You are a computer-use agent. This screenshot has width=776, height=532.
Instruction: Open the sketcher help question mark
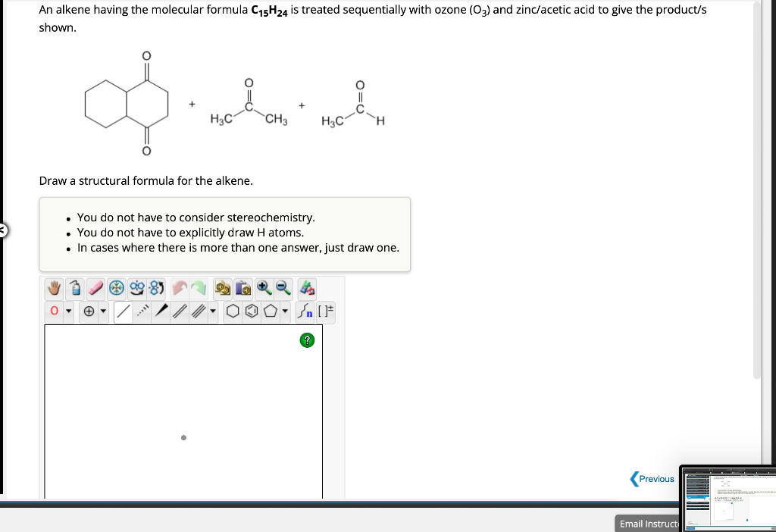click(x=307, y=340)
